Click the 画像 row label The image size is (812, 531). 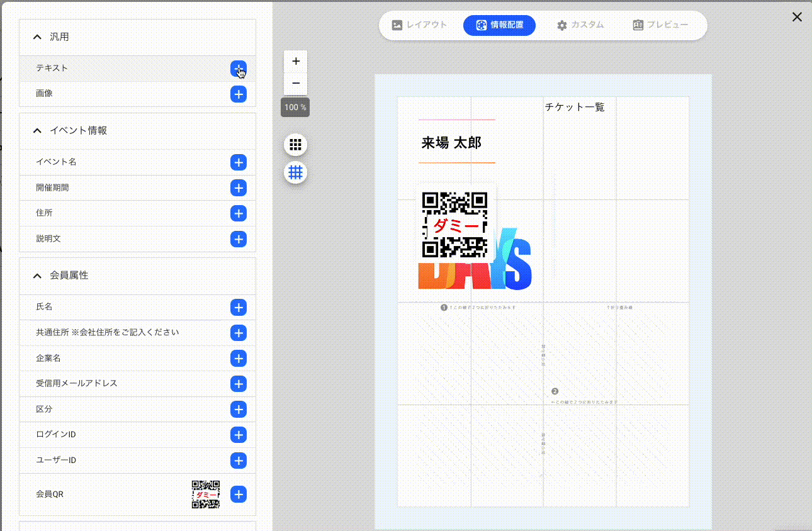(x=44, y=93)
